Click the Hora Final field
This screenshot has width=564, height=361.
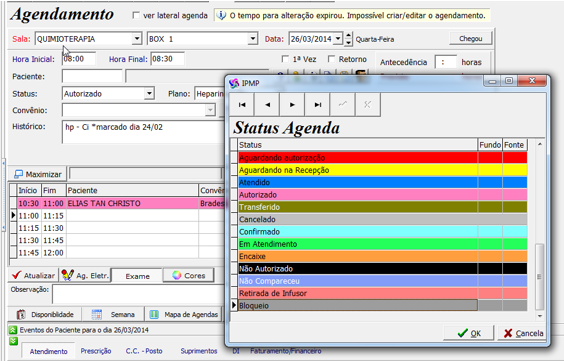pos(167,59)
